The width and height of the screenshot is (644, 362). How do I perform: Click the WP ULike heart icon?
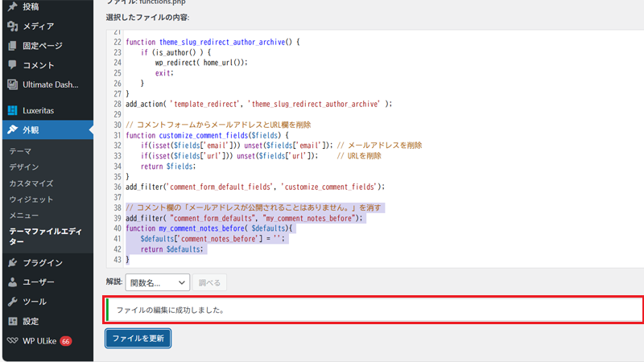tap(13, 340)
